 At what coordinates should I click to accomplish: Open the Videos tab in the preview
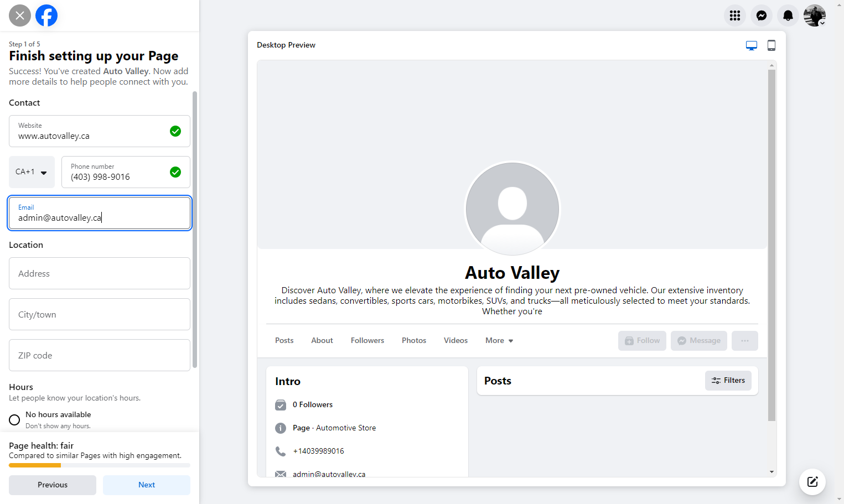pyautogui.click(x=455, y=341)
